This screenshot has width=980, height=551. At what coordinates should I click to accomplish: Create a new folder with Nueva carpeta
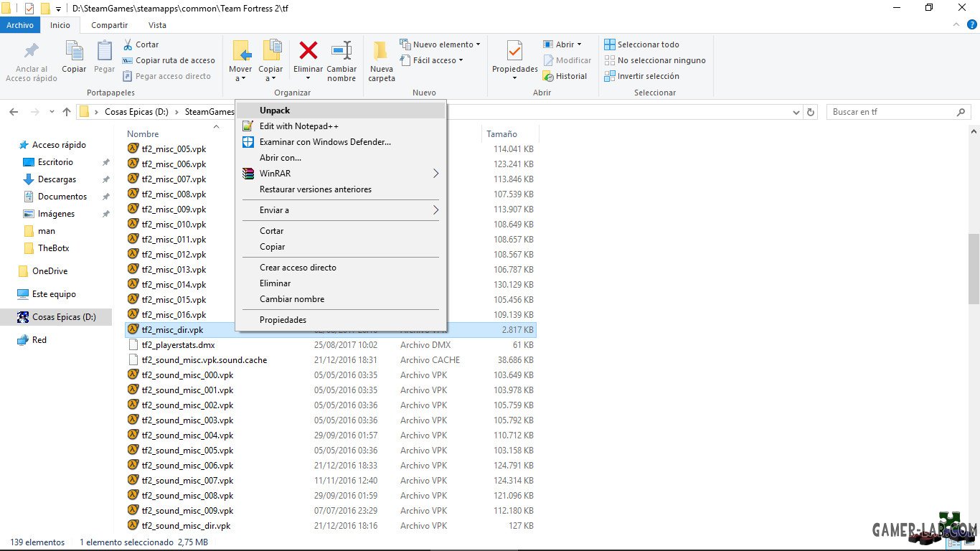pyautogui.click(x=382, y=61)
